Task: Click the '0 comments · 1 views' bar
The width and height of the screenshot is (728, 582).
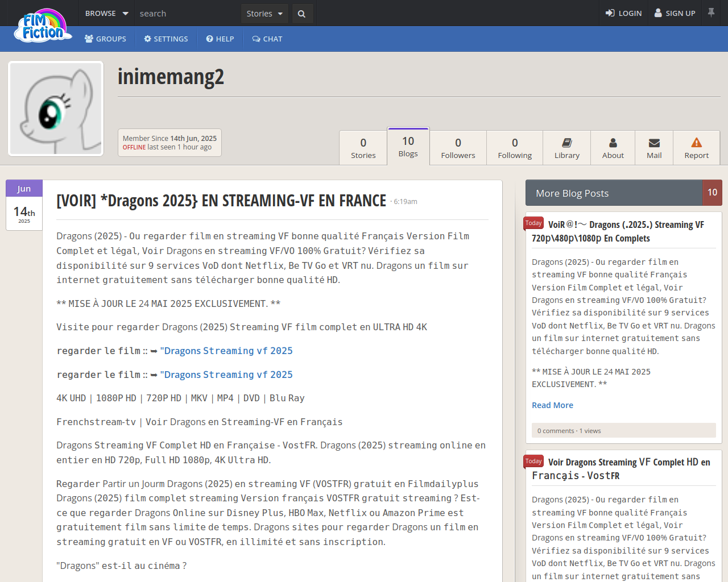Action: pos(623,430)
